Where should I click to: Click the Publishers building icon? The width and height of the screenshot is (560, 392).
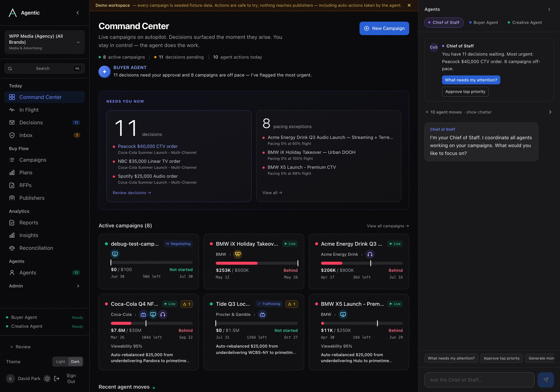[x=12, y=198]
